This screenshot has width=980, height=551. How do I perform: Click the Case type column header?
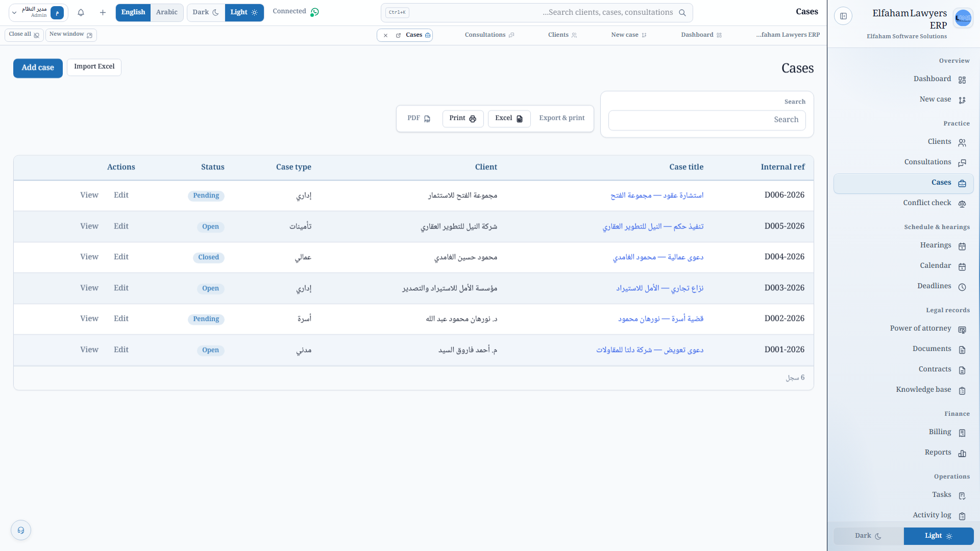(x=293, y=167)
